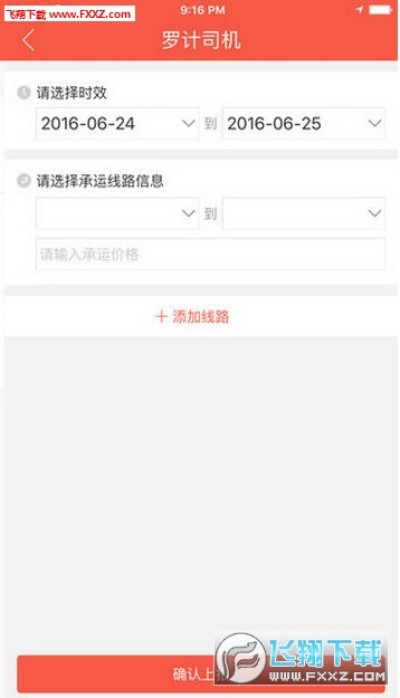Add a route with 添加线路

(x=192, y=317)
